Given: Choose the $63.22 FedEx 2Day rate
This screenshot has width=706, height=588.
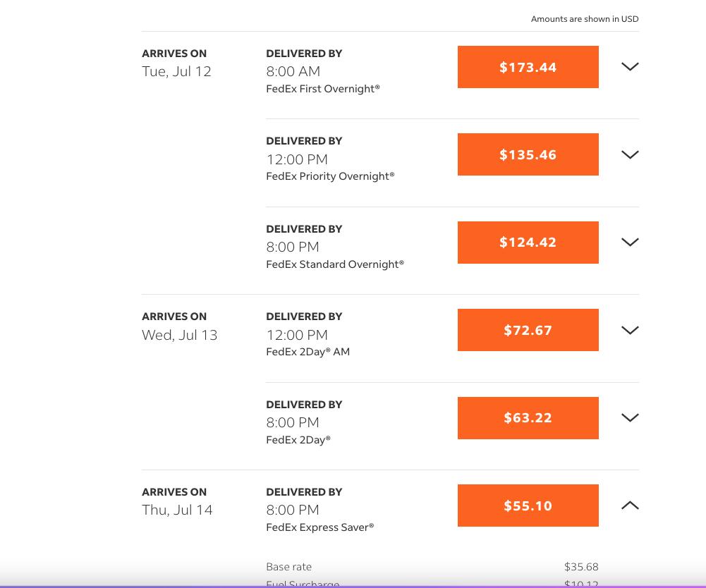Looking at the screenshot, I should (528, 417).
